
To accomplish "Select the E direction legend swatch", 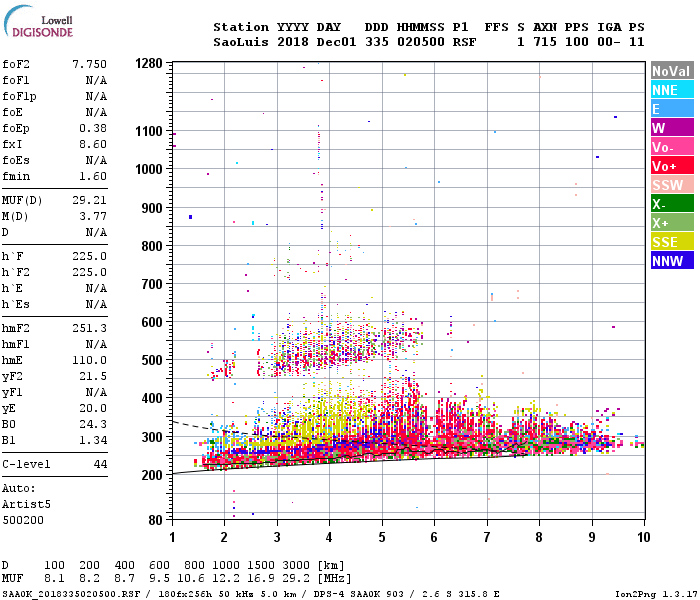I will (x=672, y=109).
